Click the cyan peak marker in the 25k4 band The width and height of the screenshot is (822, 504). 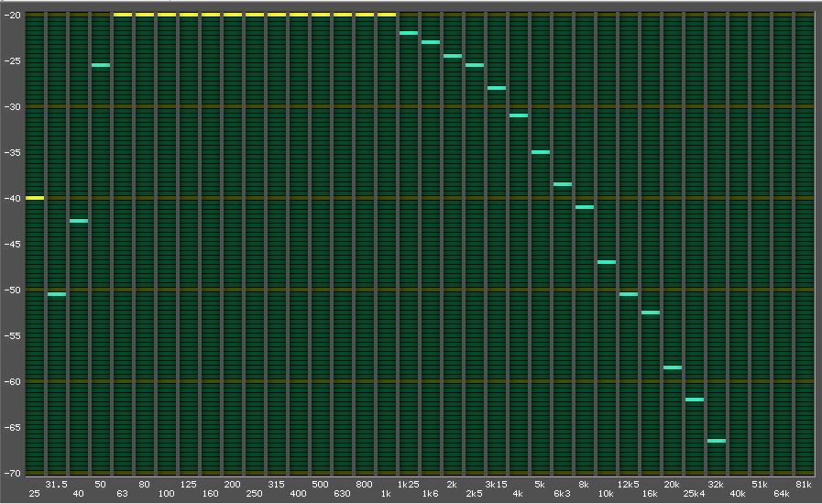(696, 400)
